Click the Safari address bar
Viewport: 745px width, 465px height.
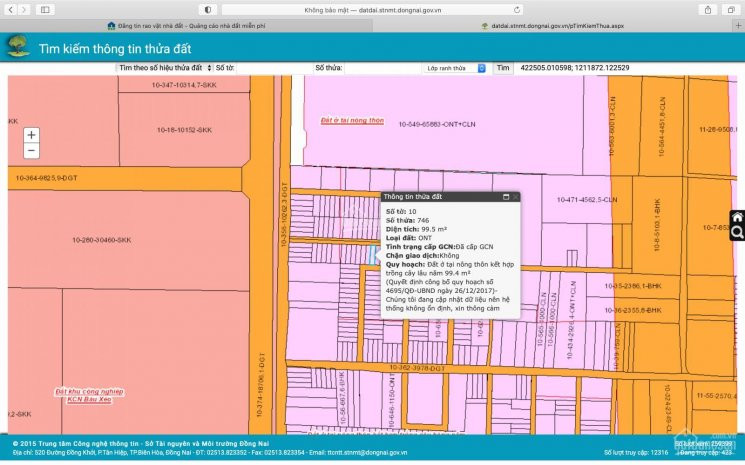click(x=372, y=9)
